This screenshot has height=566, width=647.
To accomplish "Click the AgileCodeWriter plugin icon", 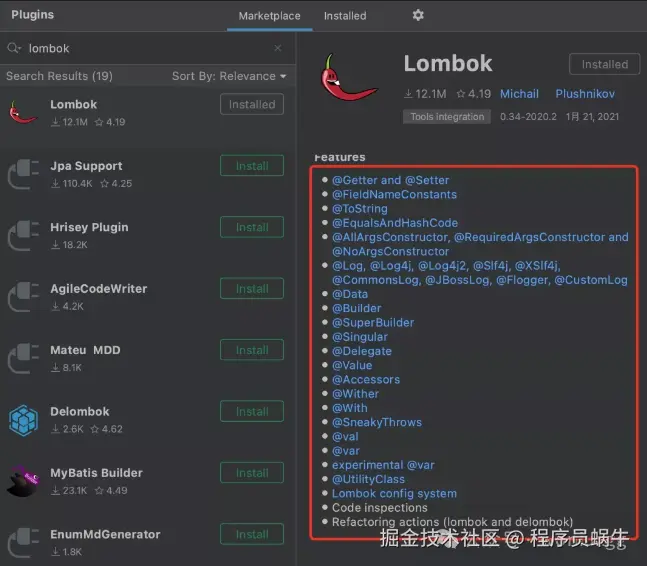I will (23, 297).
